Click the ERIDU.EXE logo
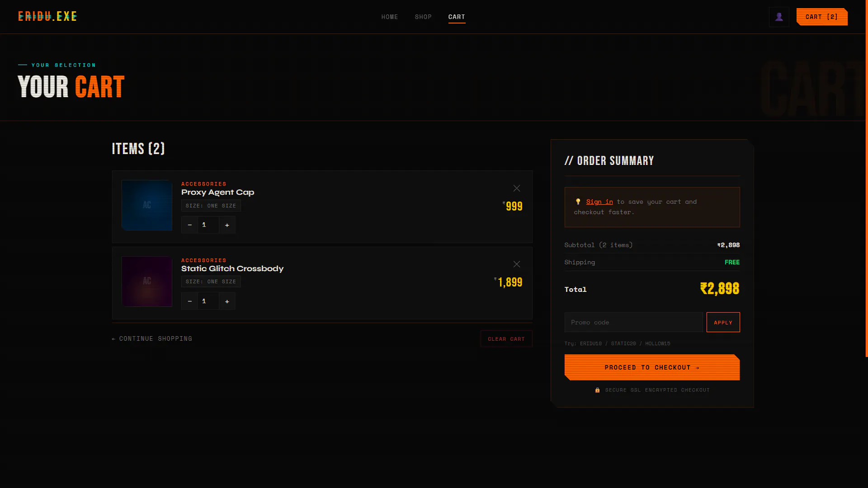 (47, 17)
